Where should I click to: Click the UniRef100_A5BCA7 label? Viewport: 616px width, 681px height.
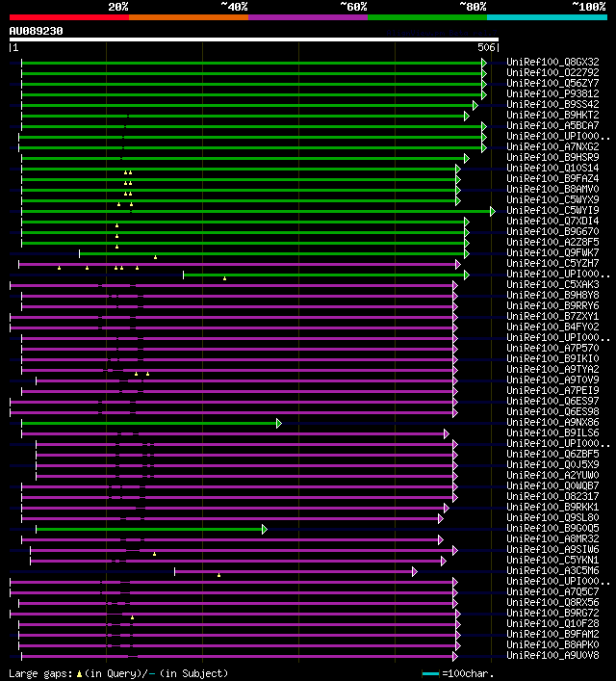552,125
